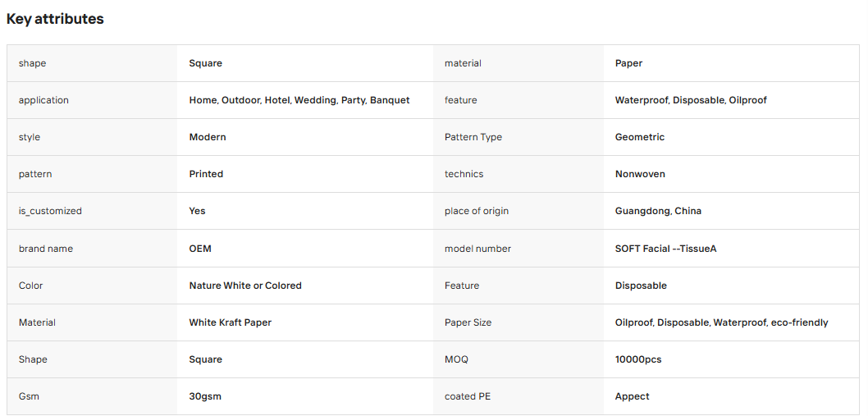Select the Paper Size value text
The image size is (868, 416).
point(721,322)
